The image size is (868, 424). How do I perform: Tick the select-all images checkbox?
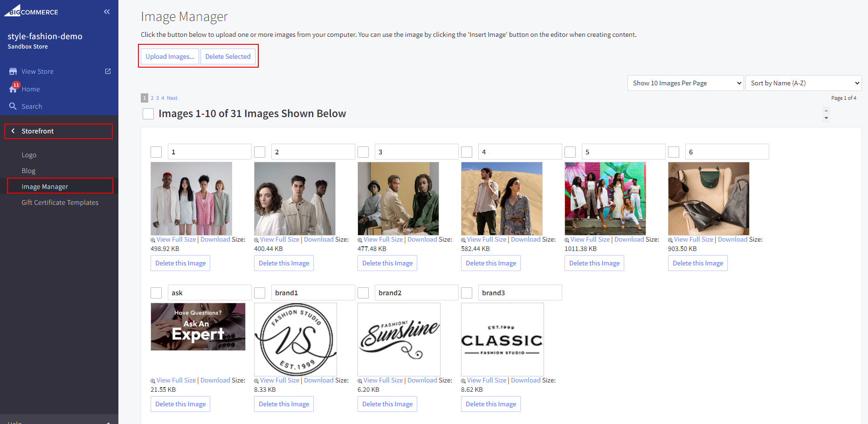pyautogui.click(x=148, y=114)
